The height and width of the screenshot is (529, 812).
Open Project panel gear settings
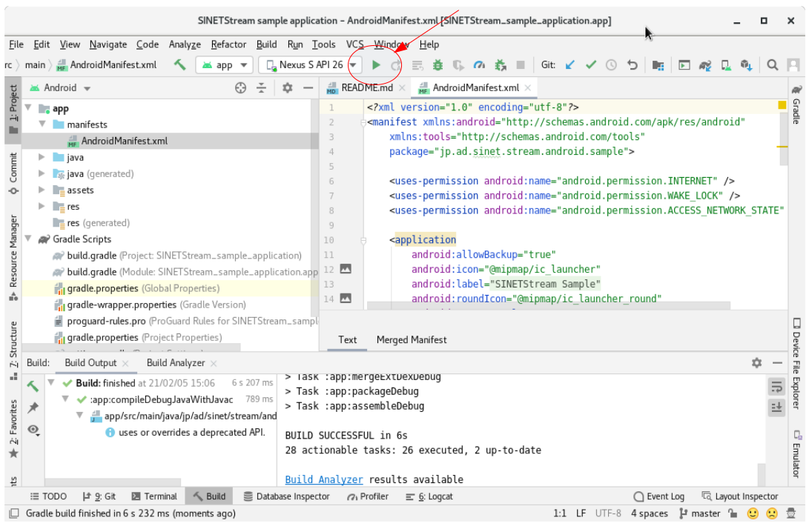288,88
